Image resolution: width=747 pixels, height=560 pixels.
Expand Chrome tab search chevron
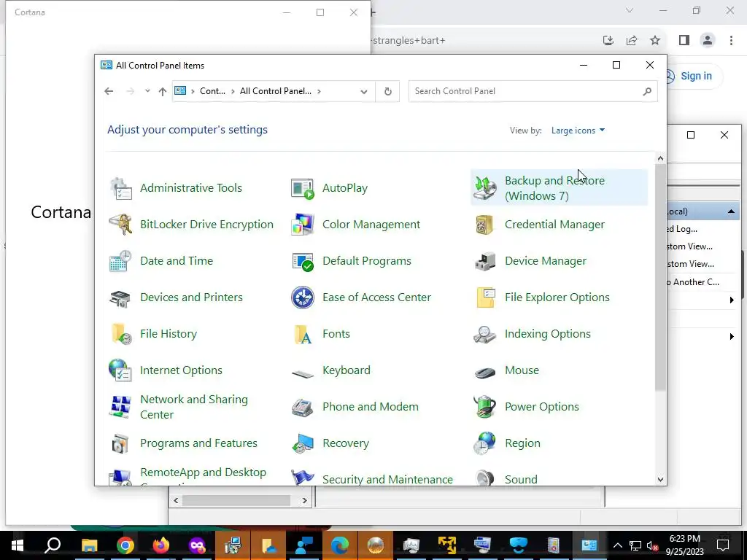(x=630, y=10)
